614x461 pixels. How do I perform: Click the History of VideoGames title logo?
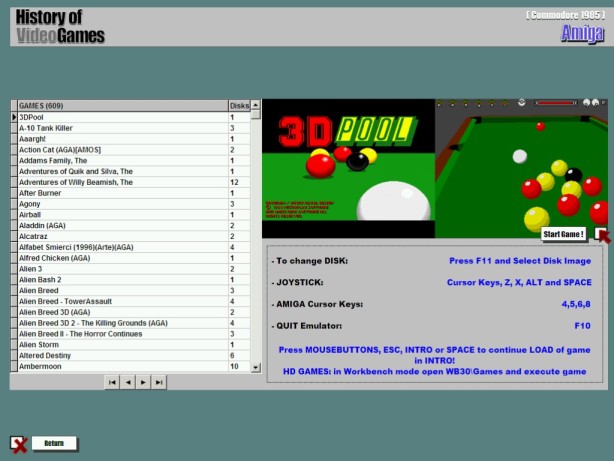tap(60, 26)
